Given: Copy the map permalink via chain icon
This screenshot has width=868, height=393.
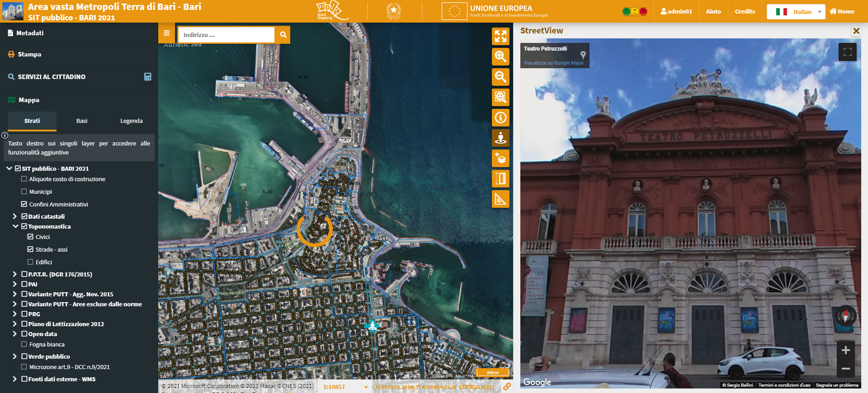Looking at the screenshot, I should pos(507,387).
